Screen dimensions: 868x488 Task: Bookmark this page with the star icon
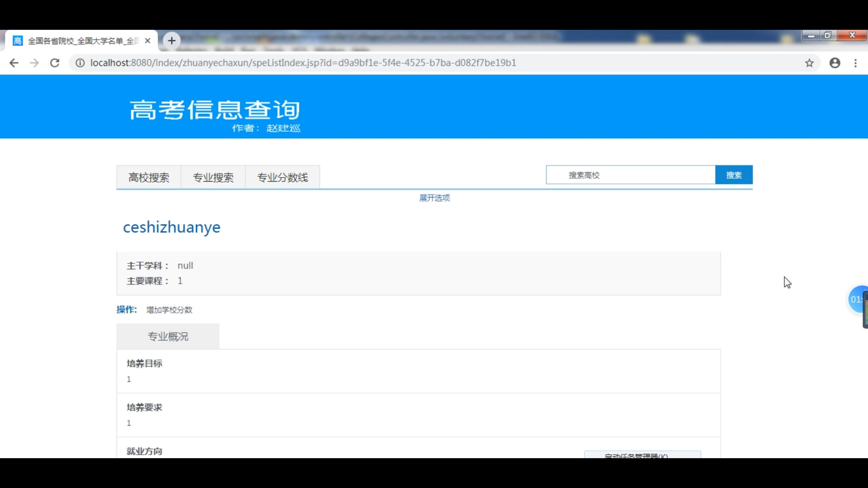[809, 63]
